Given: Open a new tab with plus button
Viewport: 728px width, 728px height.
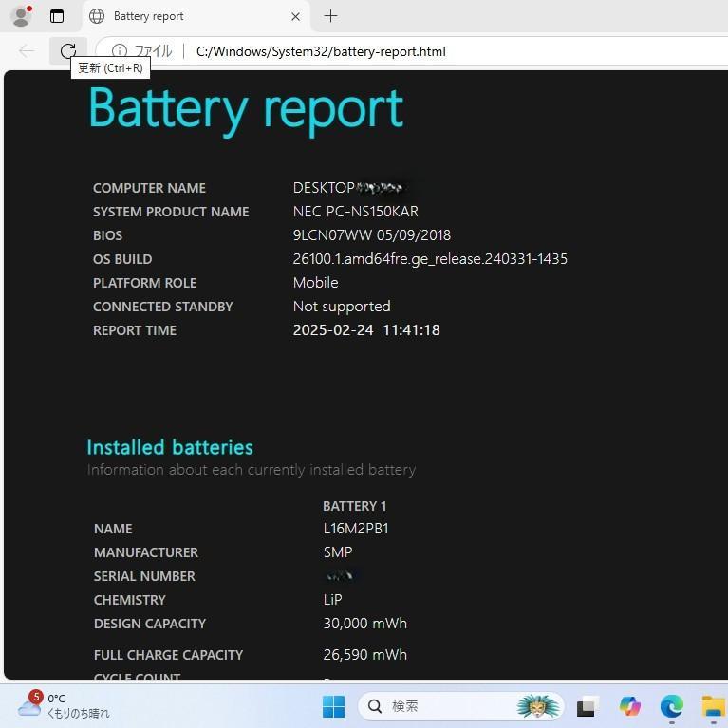Looking at the screenshot, I should pos(330,16).
